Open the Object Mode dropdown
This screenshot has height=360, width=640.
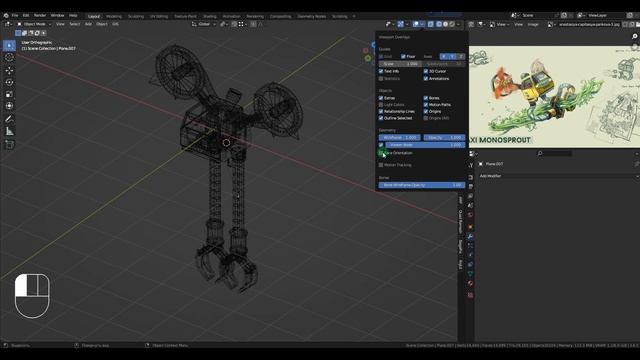point(34,24)
